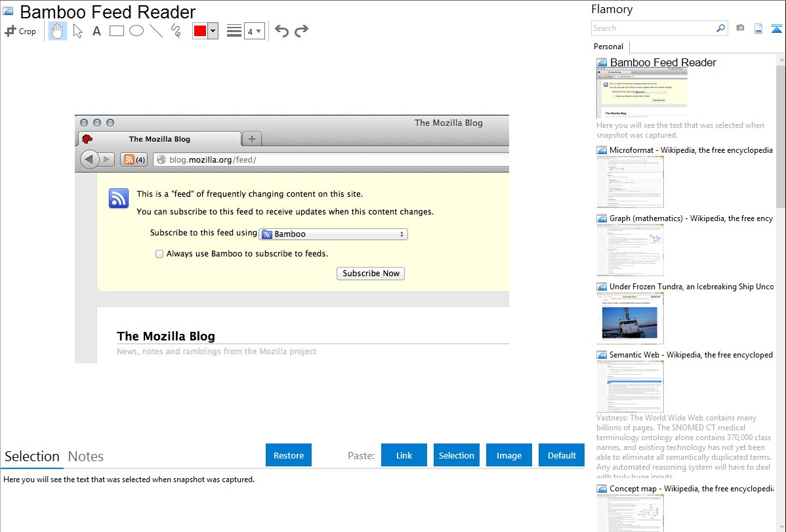Click the blog.mozilla.org/feed/ address bar

tap(331, 159)
